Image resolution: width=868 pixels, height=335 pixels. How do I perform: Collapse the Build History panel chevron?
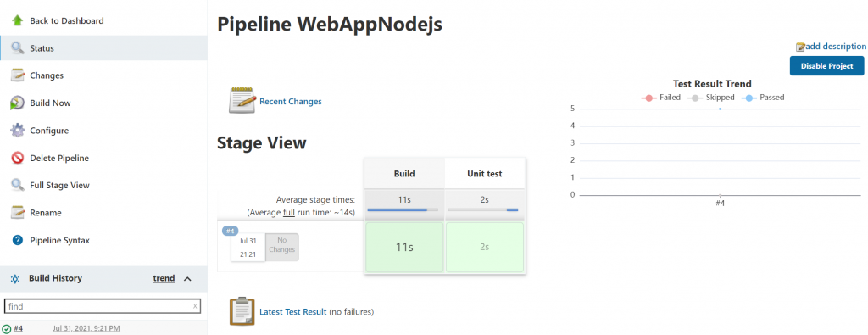pyautogui.click(x=187, y=278)
